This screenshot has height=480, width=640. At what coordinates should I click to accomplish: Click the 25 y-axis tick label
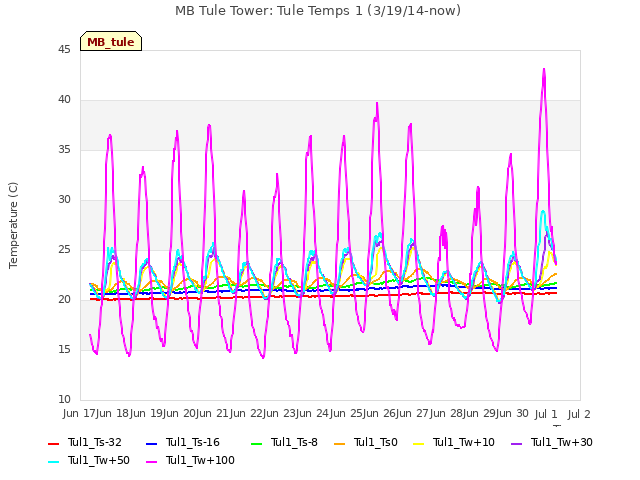[x=64, y=250]
